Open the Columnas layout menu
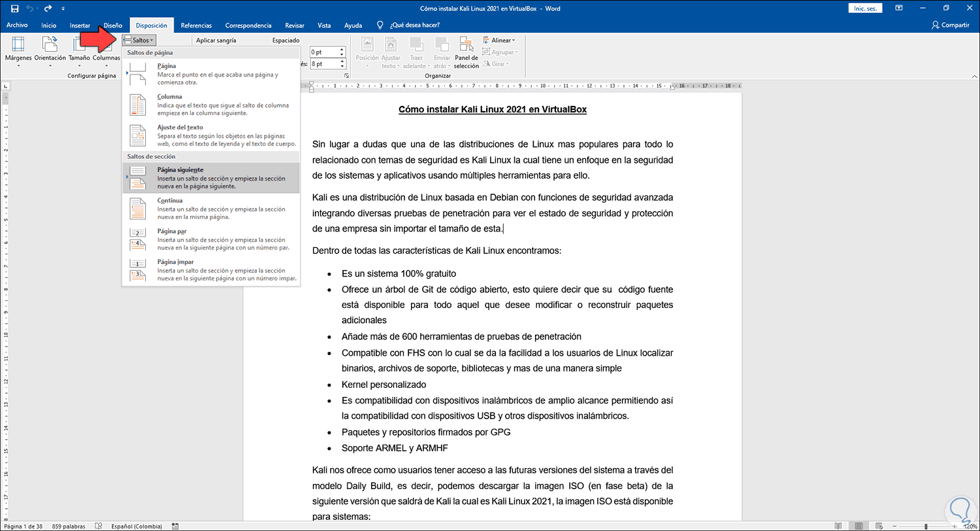Viewport: 980px width, 531px height. pos(106,52)
